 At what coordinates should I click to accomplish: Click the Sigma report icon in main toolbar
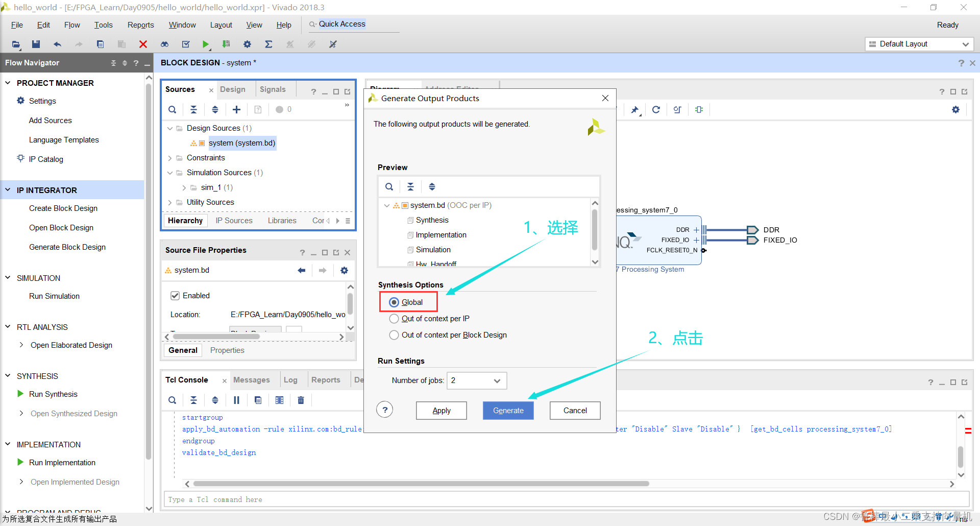268,44
